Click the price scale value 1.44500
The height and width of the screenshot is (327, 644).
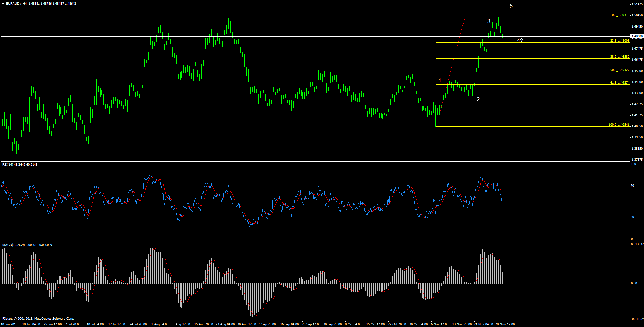[637, 82]
